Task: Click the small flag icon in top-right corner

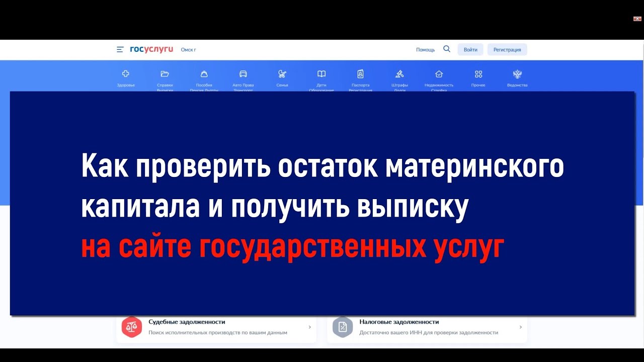Action: 637,19
